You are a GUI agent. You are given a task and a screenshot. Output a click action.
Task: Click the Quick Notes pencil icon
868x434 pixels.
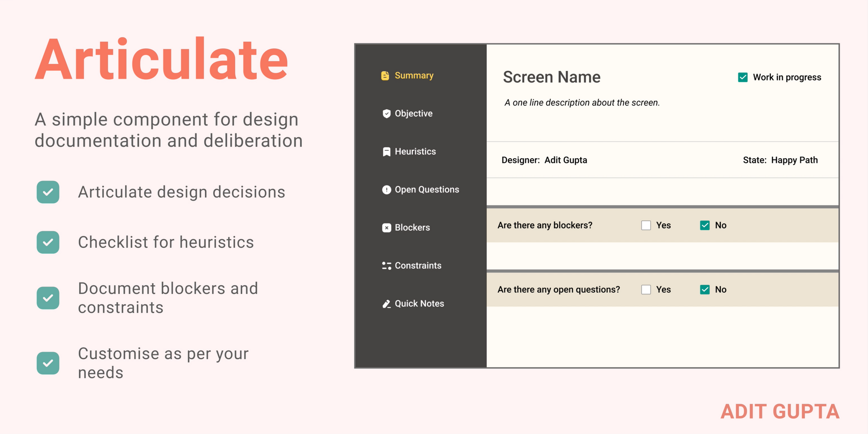pyautogui.click(x=386, y=304)
